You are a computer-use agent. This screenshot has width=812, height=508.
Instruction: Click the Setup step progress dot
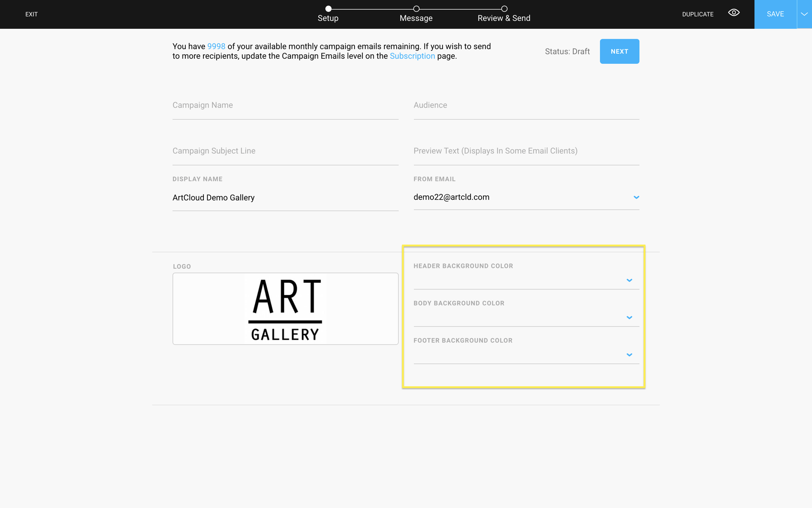pyautogui.click(x=328, y=8)
